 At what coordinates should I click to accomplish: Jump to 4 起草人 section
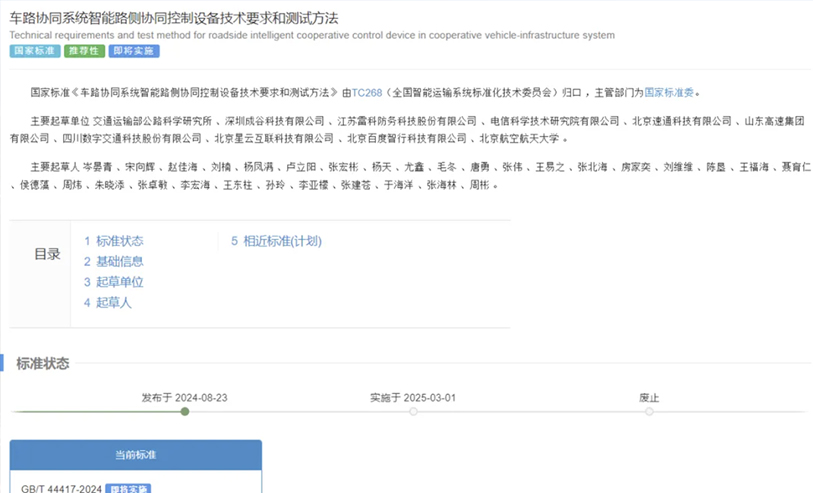click(108, 303)
